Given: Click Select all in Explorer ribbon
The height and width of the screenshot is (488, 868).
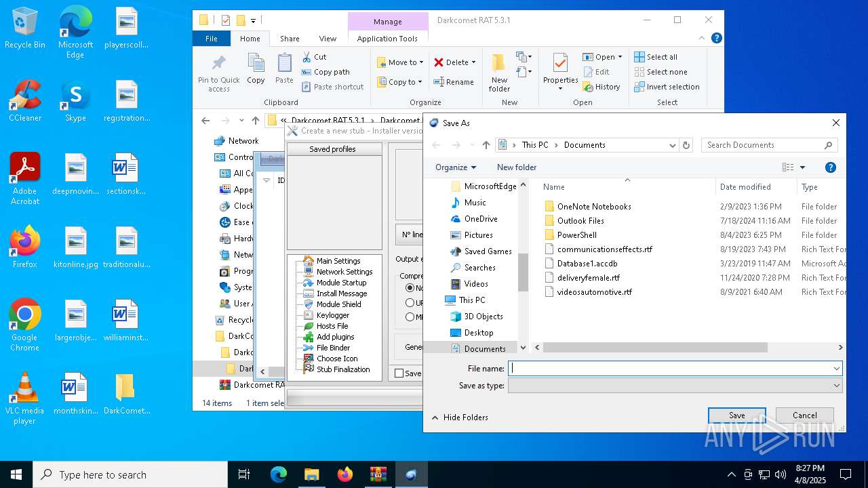Looking at the screenshot, I should [x=656, y=57].
